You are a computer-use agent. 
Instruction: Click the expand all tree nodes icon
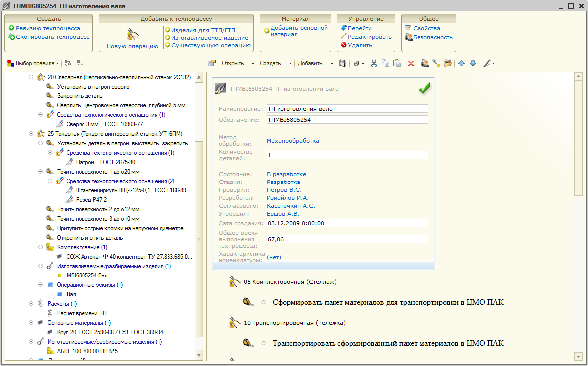click(x=69, y=64)
